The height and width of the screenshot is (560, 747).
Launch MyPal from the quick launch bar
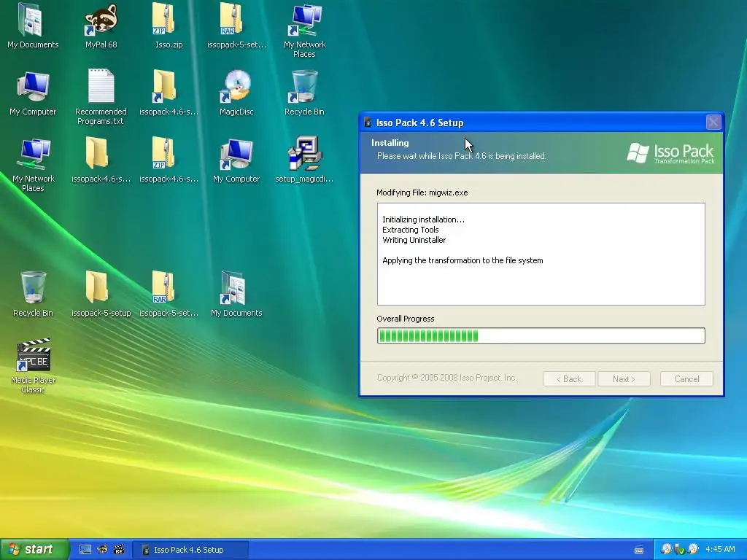coord(102,550)
